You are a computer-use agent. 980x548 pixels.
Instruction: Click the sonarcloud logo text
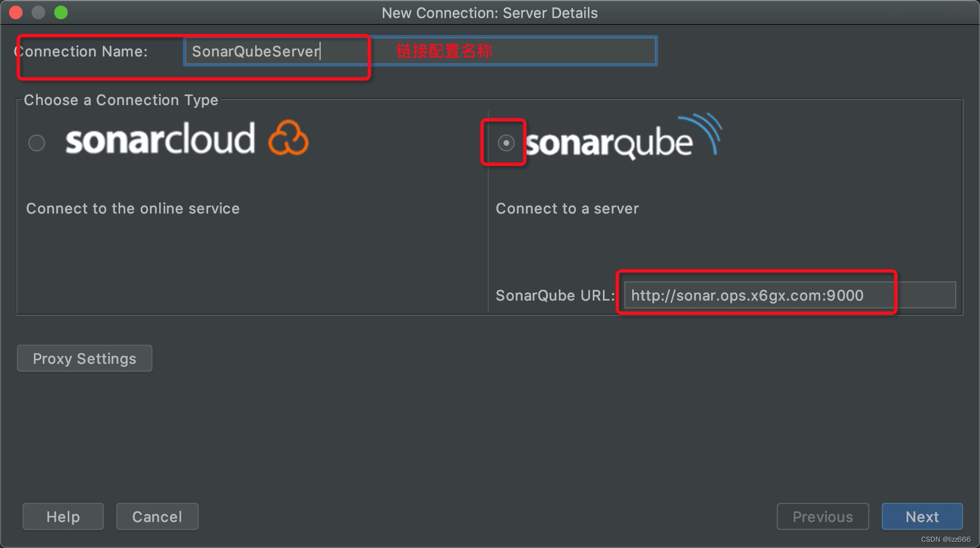point(161,140)
